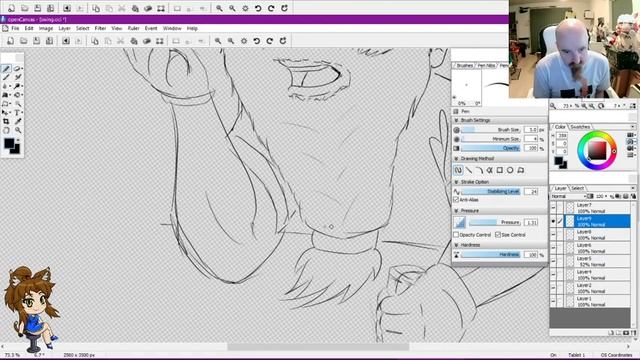Open the Filter menu
This screenshot has width=640, height=360.
point(100,29)
